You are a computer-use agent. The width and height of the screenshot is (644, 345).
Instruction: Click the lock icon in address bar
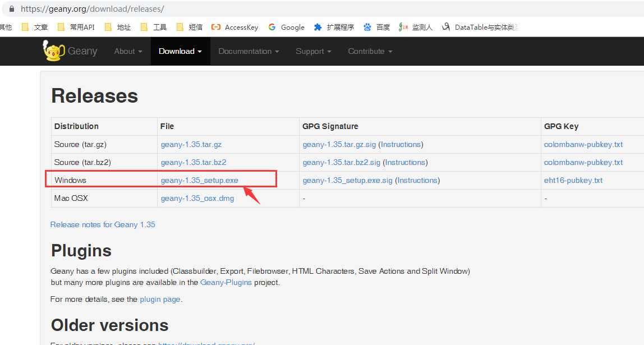(11, 8)
